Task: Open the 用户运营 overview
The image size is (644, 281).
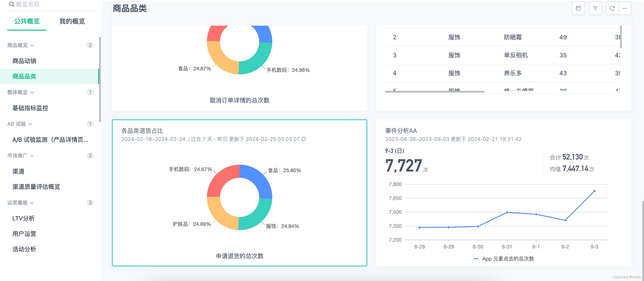Action: (x=24, y=234)
